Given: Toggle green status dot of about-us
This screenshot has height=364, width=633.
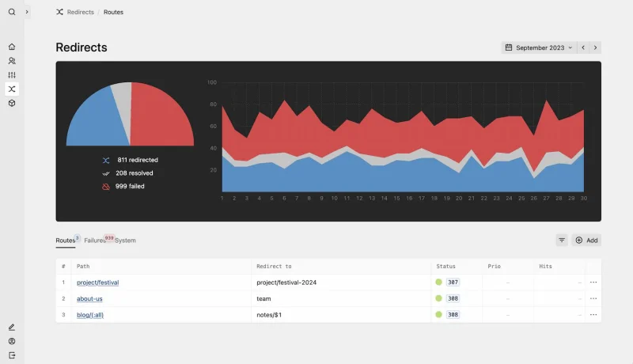Looking at the screenshot, I should pyautogui.click(x=439, y=298).
